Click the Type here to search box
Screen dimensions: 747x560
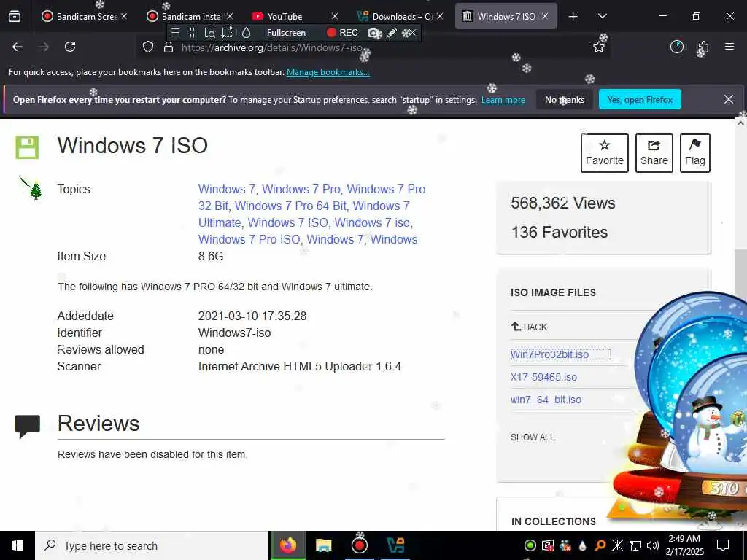tap(152, 545)
